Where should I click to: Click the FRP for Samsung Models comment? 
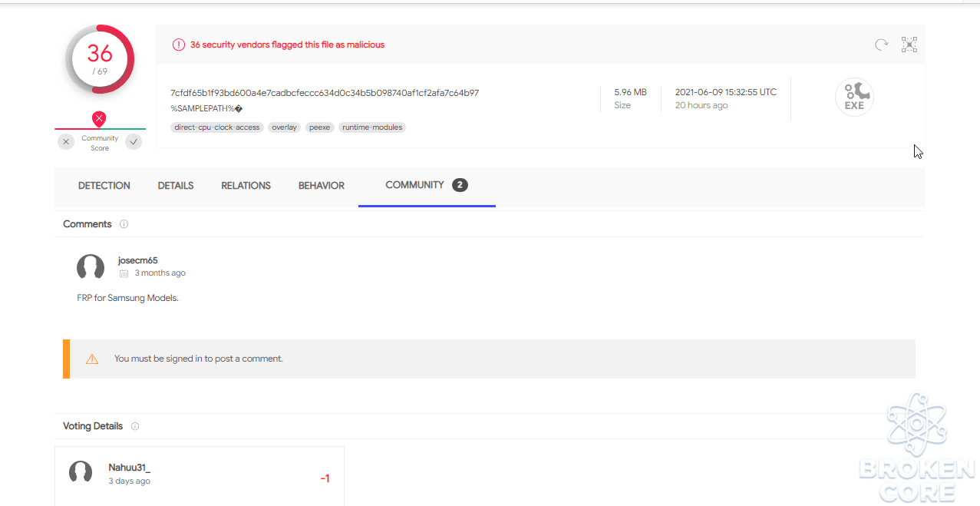click(127, 298)
